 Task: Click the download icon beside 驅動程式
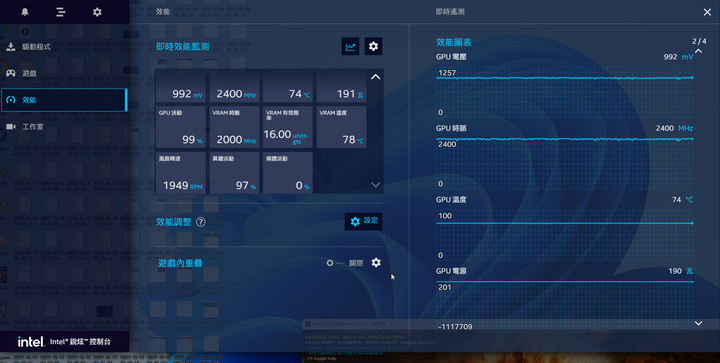point(11,47)
